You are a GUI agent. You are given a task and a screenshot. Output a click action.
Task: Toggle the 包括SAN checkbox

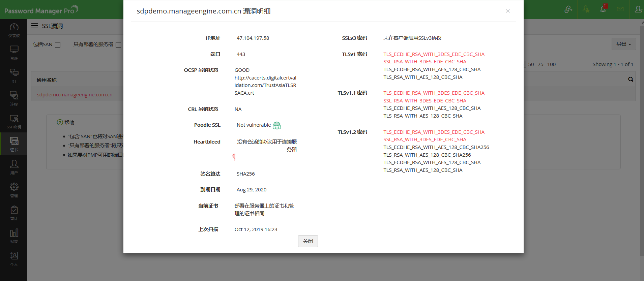coord(58,45)
